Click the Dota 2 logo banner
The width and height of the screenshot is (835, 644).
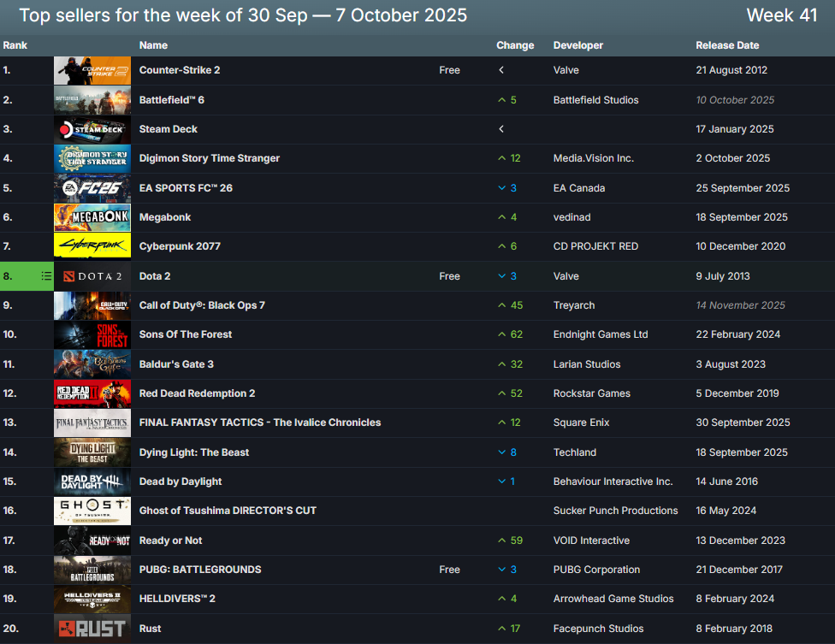[92, 276]
